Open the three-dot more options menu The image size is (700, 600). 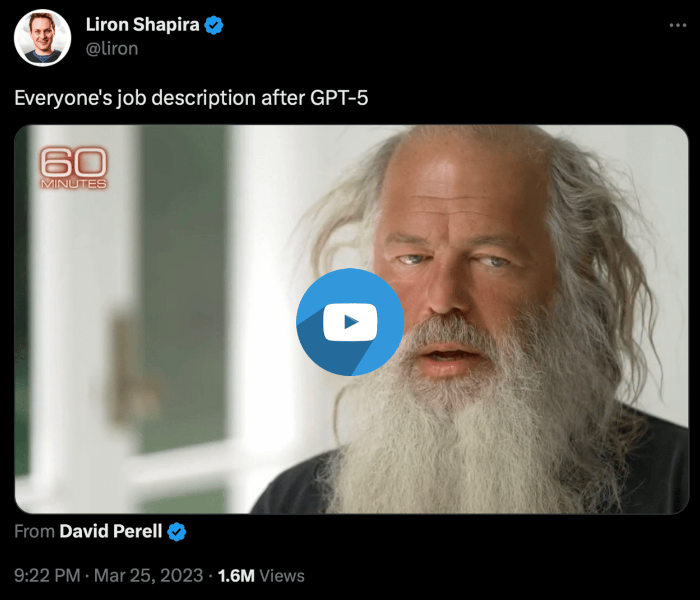point(678,25)
